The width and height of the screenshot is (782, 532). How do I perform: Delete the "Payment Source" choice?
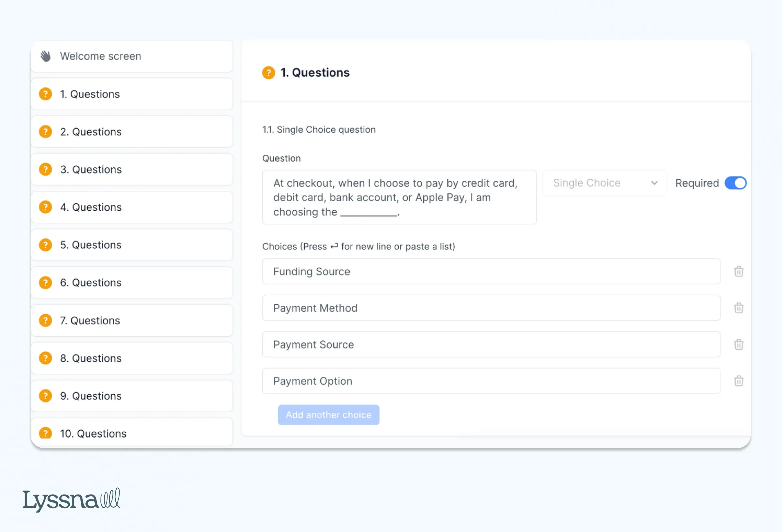[739, 345]
